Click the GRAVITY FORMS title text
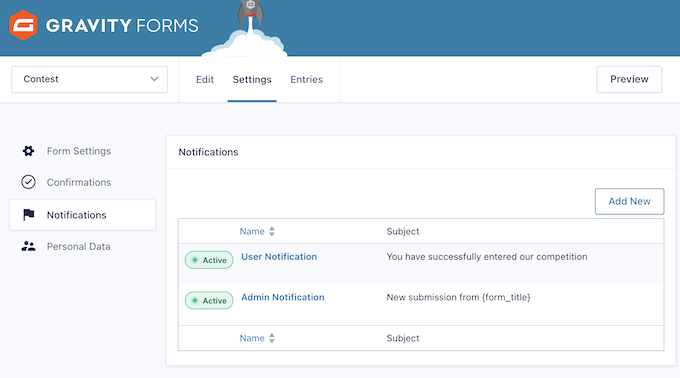Image resolution: width=680 pixels, height=378 pixels. coord(122,26)
